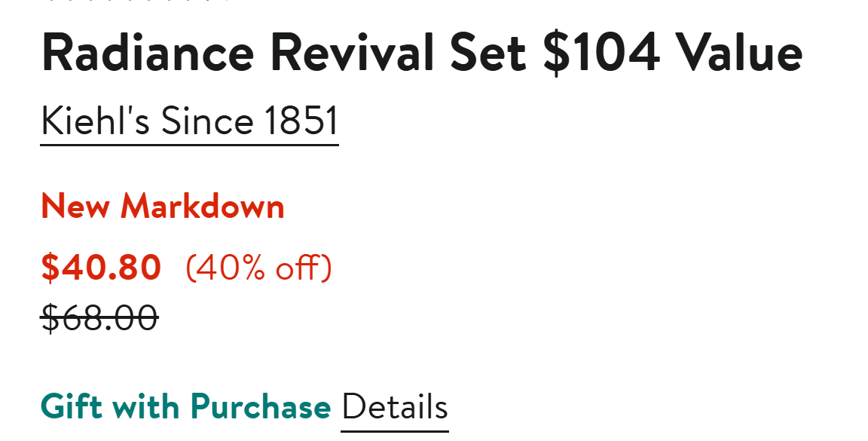Click the word Set in the product title
Image resolution: width=868 pixels, height=441 pixels.
(488, 54)
